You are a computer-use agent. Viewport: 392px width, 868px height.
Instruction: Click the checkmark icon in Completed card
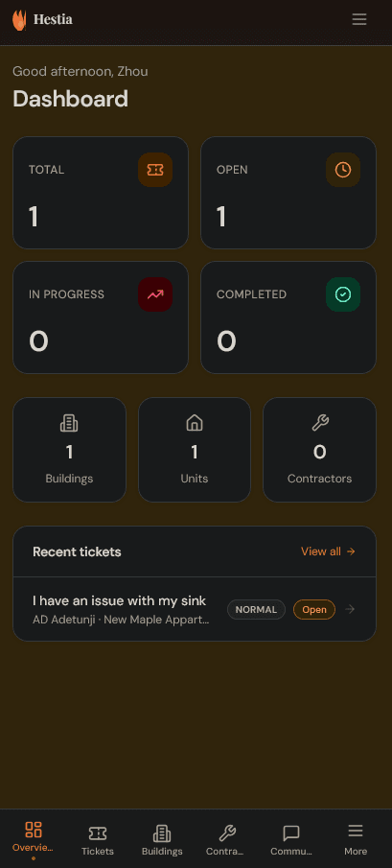(x=343, y=294)
